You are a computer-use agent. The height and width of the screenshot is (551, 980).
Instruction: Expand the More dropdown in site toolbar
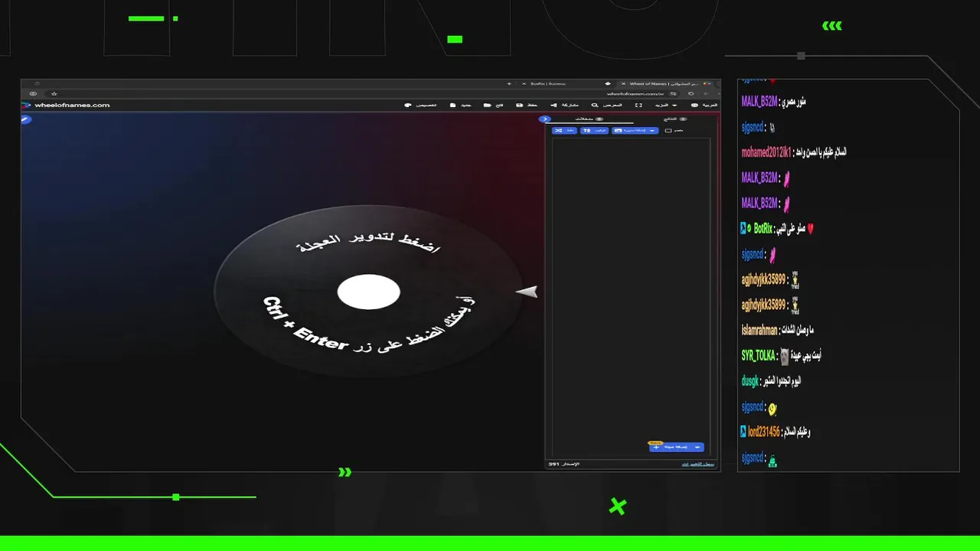point(666,105)
